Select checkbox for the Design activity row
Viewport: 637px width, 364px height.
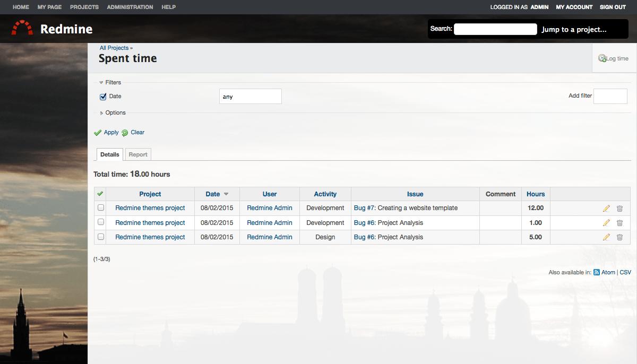(101, 237)
